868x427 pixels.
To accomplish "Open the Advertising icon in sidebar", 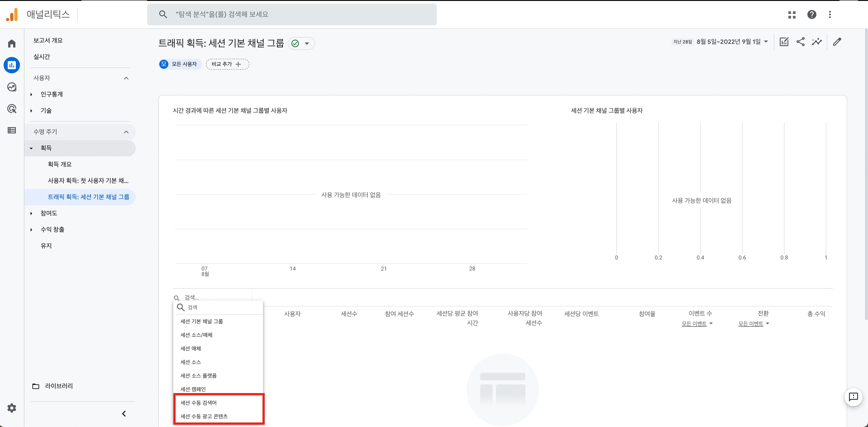I will [12, 109].
